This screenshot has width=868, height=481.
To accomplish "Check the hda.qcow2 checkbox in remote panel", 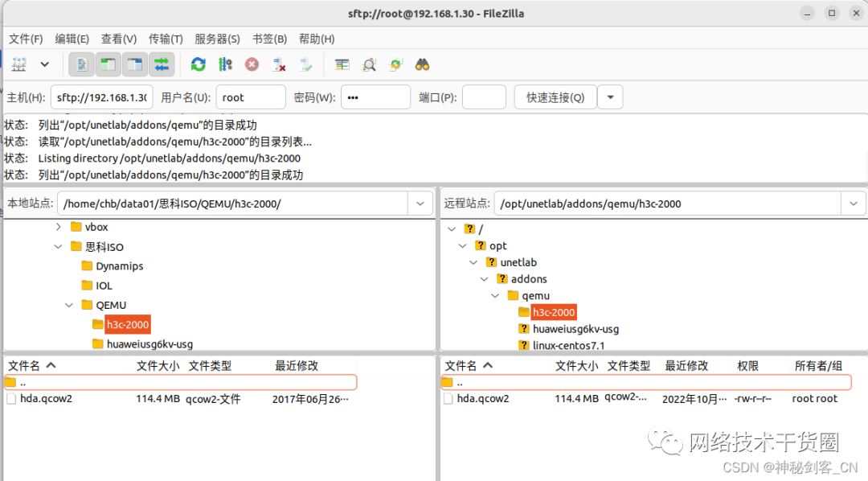I will coord(448,397).
